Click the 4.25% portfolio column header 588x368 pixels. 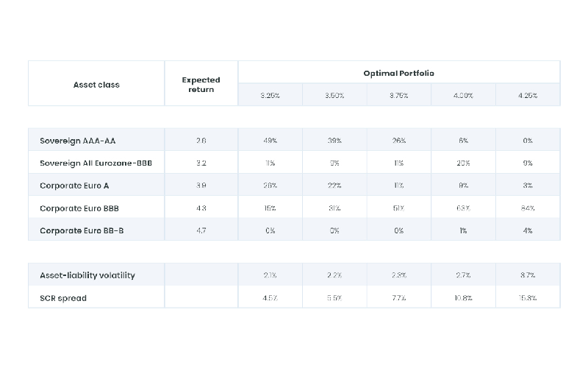tap(527, 96)
